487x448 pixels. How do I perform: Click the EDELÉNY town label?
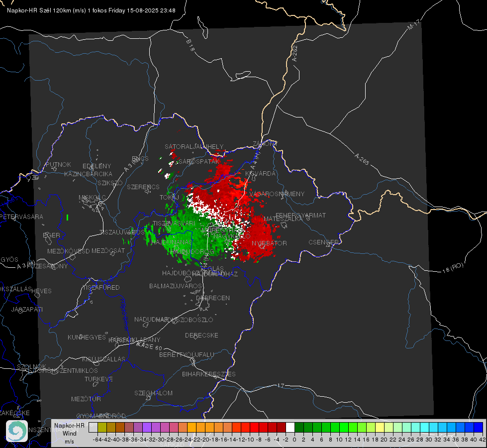97,166
